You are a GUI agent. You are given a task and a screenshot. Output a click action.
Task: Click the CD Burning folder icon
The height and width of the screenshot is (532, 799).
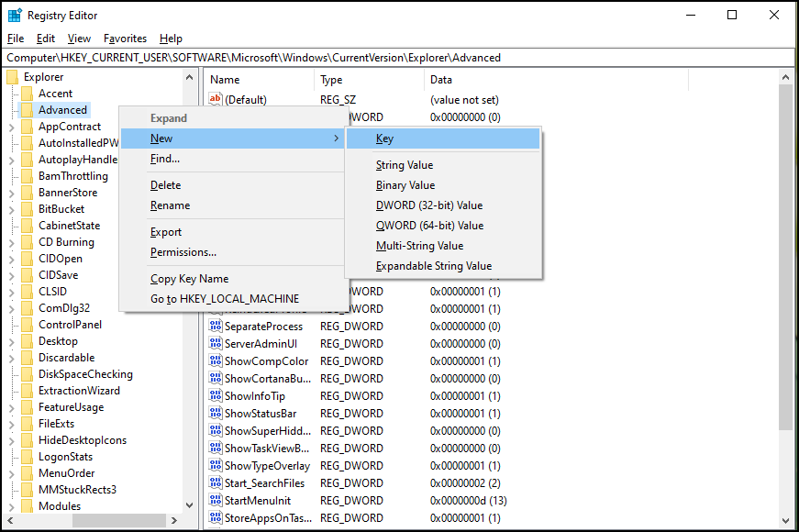click(27, 242)
